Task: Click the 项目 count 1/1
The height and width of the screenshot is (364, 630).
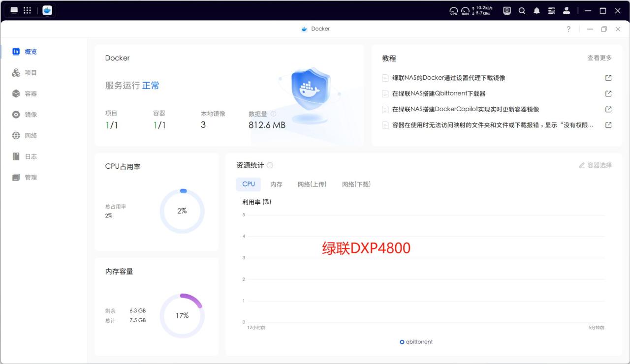Action: coord(112,125)
